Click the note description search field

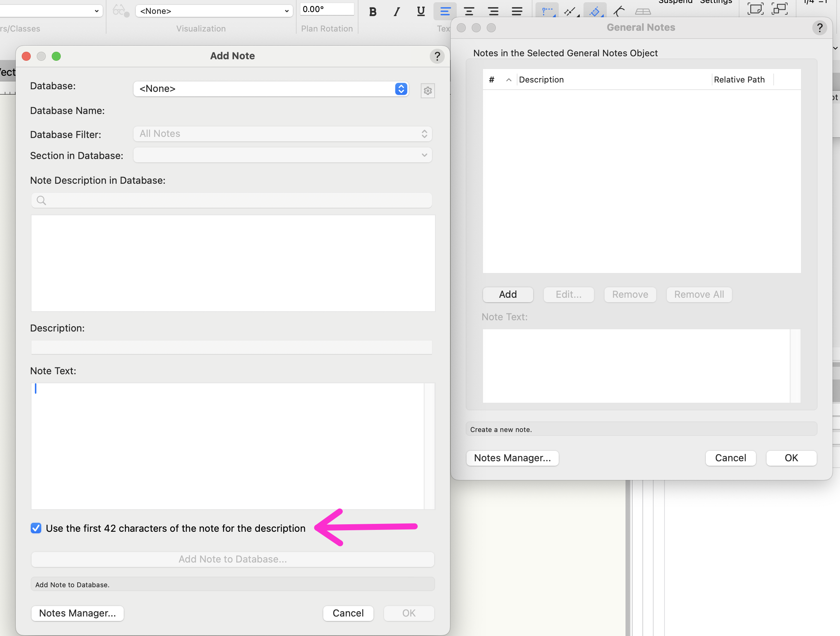click(x=232, y=200)
